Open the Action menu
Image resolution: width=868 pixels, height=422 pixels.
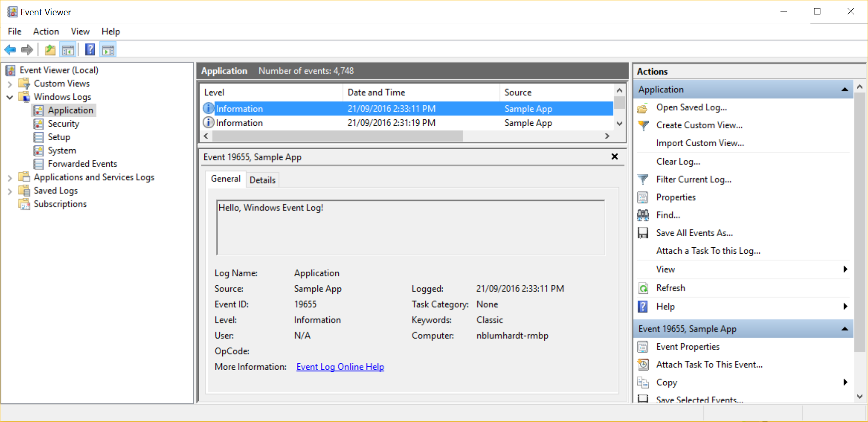(x=46, y=31)
